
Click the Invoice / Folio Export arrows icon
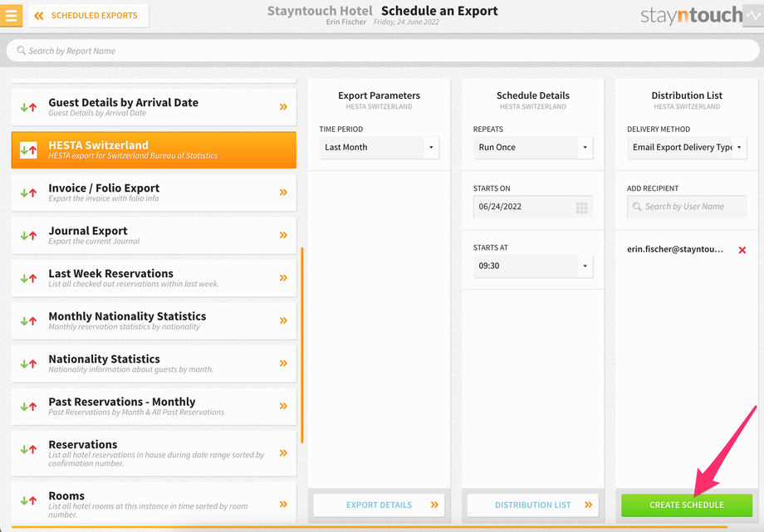click(28, 193)
